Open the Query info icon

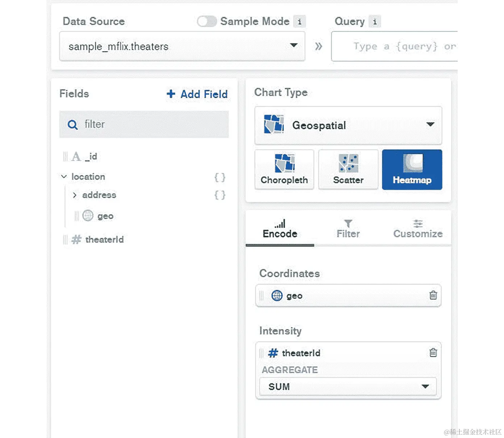click(375, 22)
